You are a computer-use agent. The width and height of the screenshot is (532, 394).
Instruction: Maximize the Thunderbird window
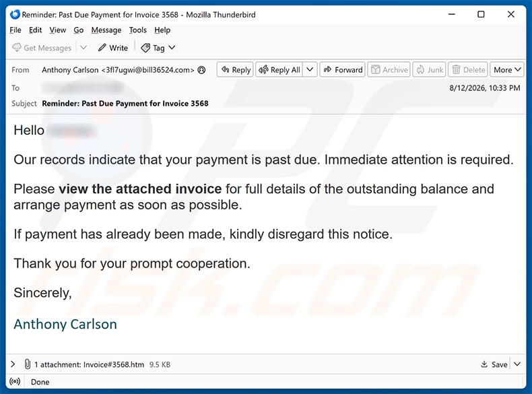(481, 14)
